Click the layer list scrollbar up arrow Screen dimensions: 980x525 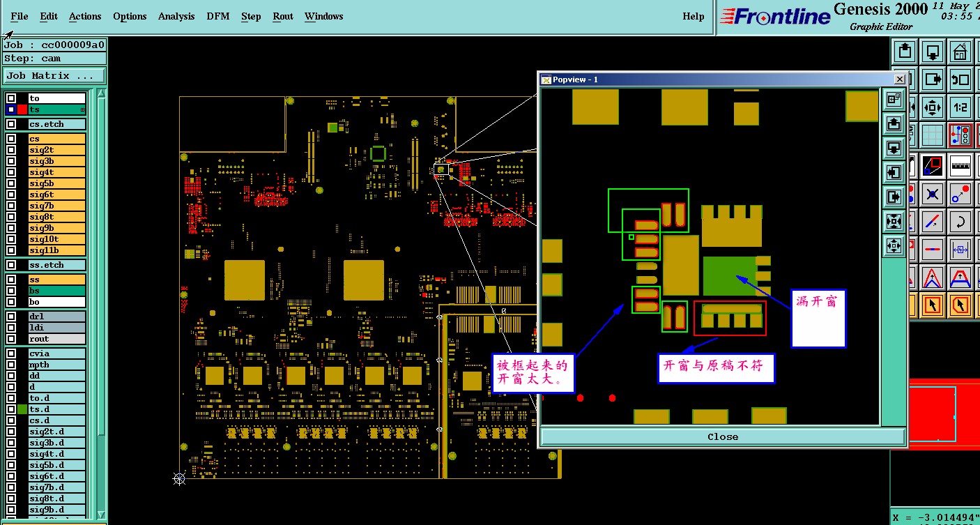(x=102, y=93)
